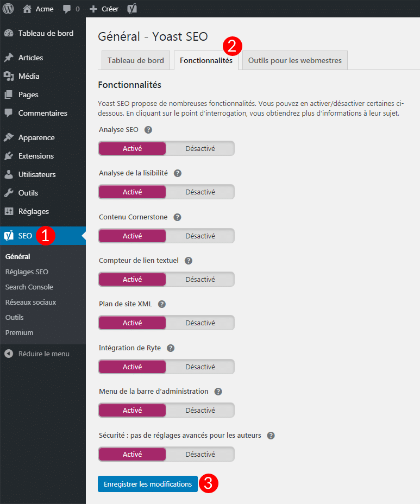Click the Commentaires bubble icon in sidebar
This screenshot has width=420, height=504.
tap(9, 113)
